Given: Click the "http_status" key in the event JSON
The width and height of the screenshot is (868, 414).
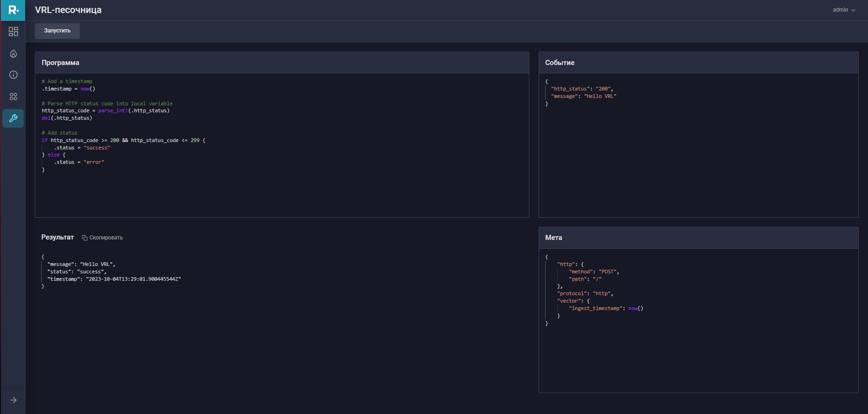Looking at the screenshot, I should click(570, 89).
